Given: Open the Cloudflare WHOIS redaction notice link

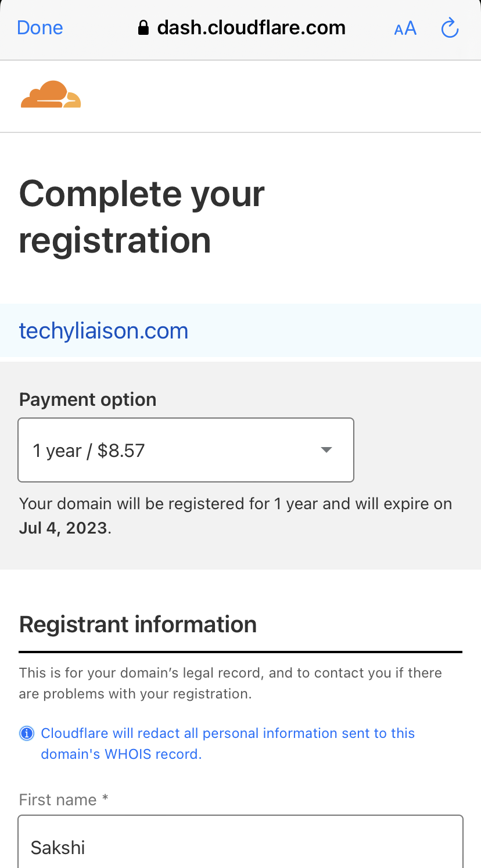Looking at the screenshot, I should 228,744.
